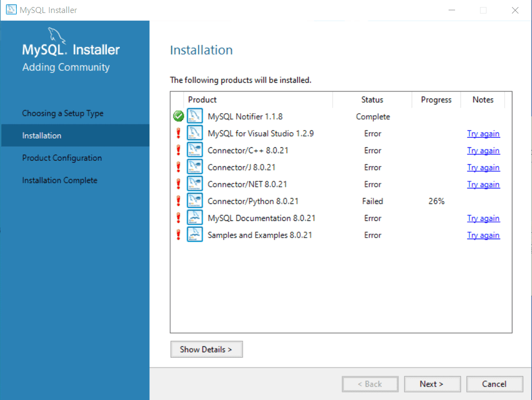
Task: Click the red error mark beside MySQL for Visual Studio
Action: click(x=178, y=133)
